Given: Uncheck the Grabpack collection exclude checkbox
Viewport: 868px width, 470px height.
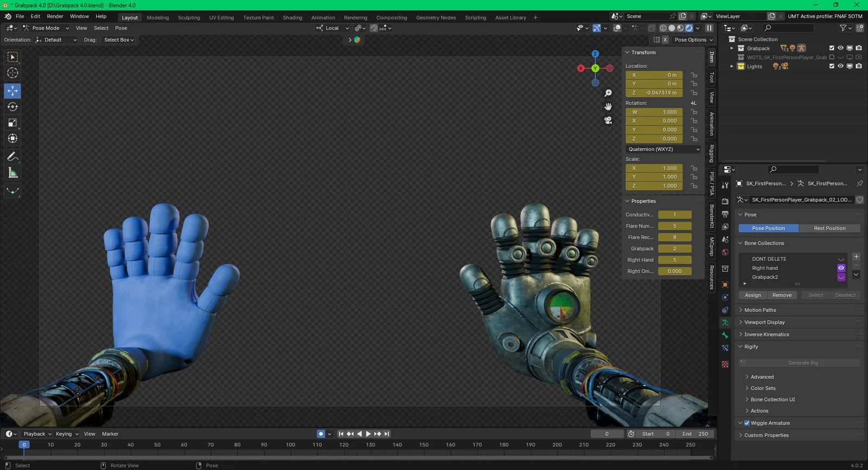Looking at the screenshot, I should (x=832, y=48).
